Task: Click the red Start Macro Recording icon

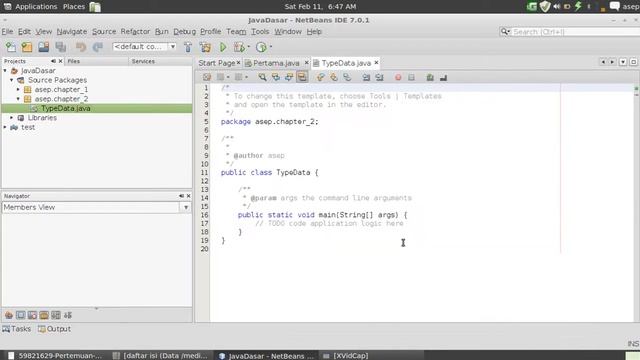Action: 398,77
